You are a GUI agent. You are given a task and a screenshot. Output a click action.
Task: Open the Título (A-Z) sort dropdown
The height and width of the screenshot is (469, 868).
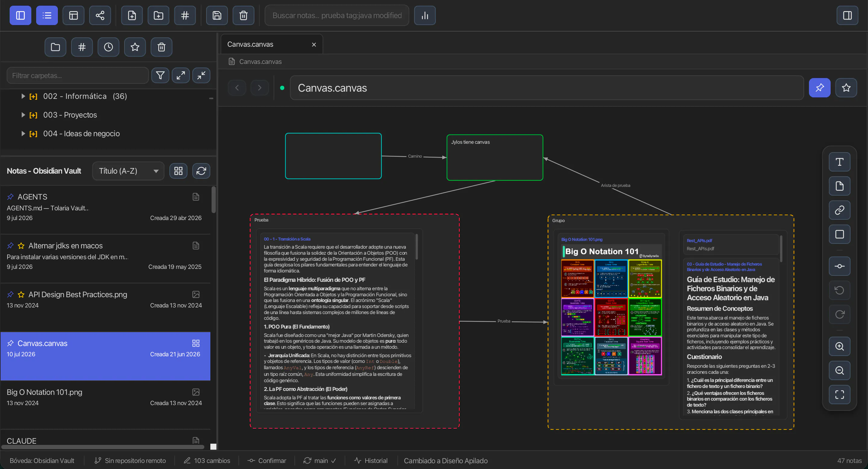[x=128, y=171]
